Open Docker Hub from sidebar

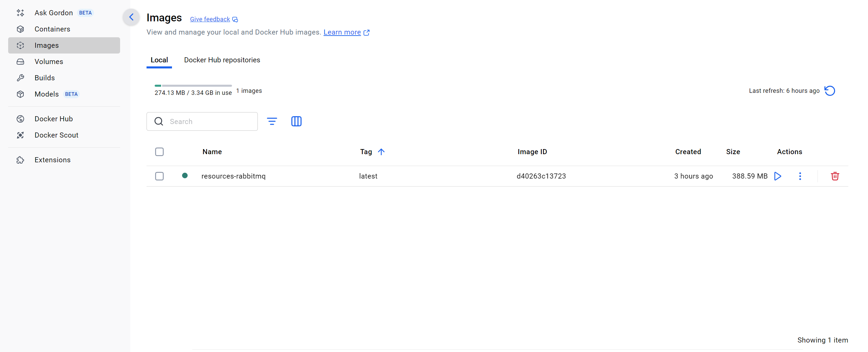pyautogui.click(x=64, y=119)
